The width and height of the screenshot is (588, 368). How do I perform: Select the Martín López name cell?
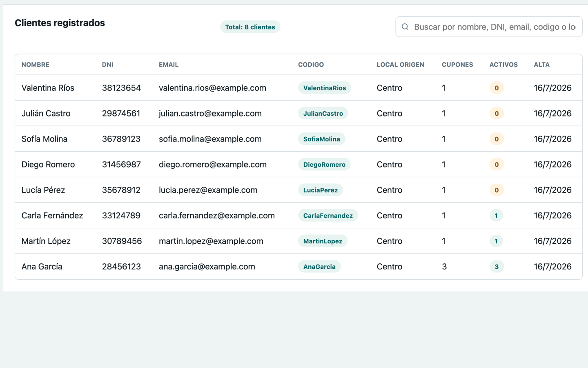point(46,241)
